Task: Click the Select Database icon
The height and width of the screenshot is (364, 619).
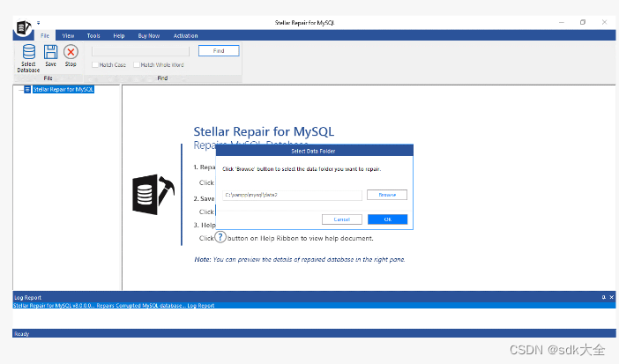Action: 28,53
